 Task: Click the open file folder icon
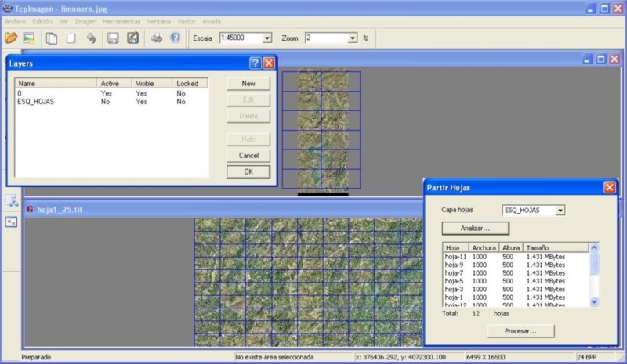pyautogui.click(x=11, y=38)
